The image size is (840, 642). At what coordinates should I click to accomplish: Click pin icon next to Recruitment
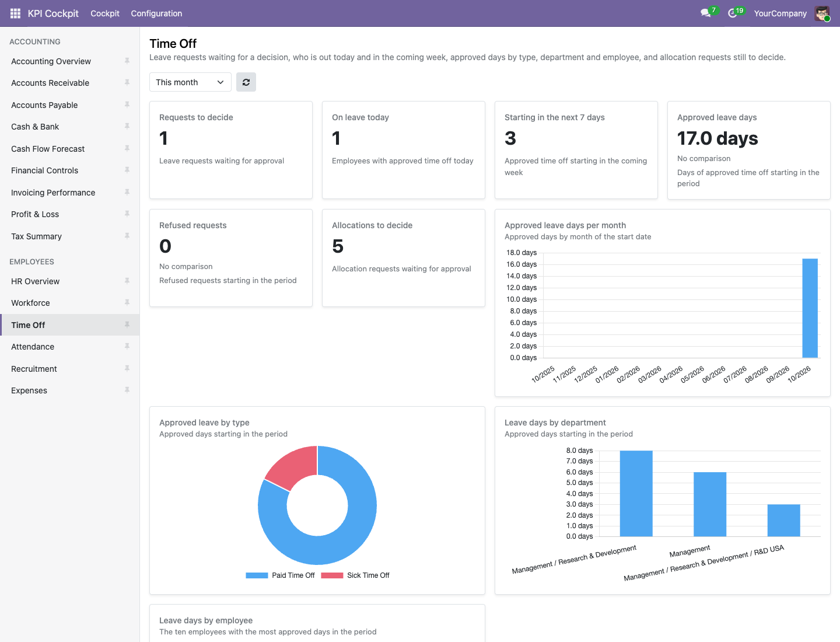127,368
